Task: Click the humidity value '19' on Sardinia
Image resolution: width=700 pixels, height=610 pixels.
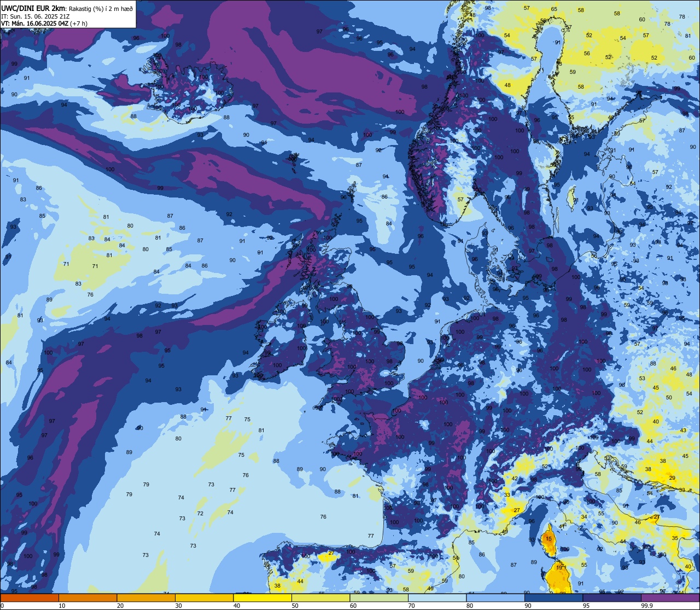Action: pos(559,568)
